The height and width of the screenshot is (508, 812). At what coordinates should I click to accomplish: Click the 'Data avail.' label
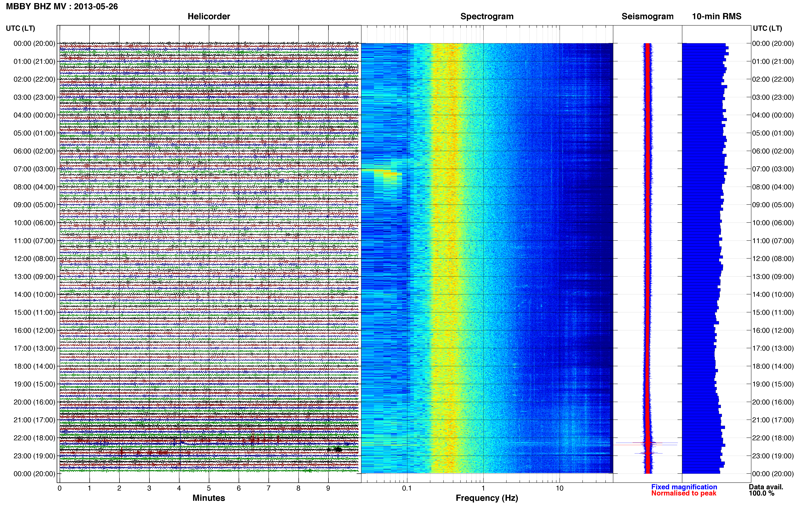(766, 487)
